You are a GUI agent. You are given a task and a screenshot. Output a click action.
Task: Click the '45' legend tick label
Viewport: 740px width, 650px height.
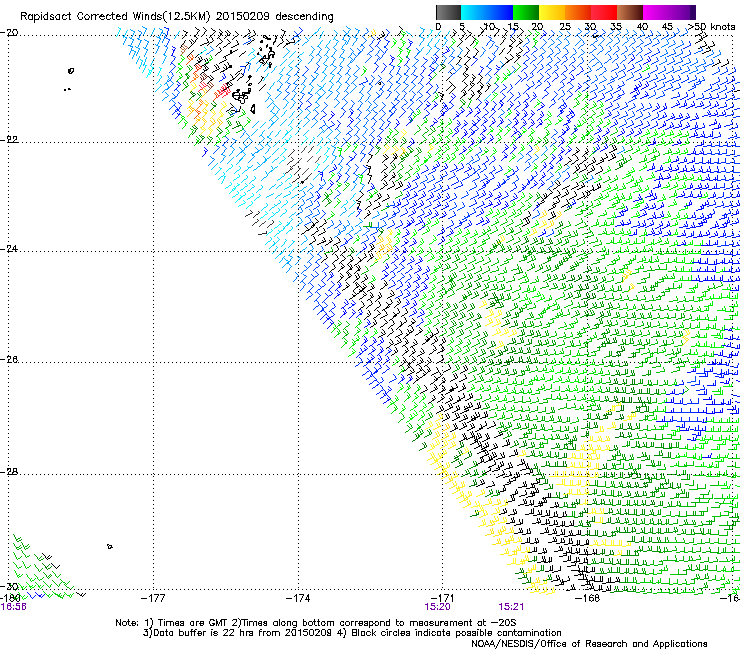(667, 26)
